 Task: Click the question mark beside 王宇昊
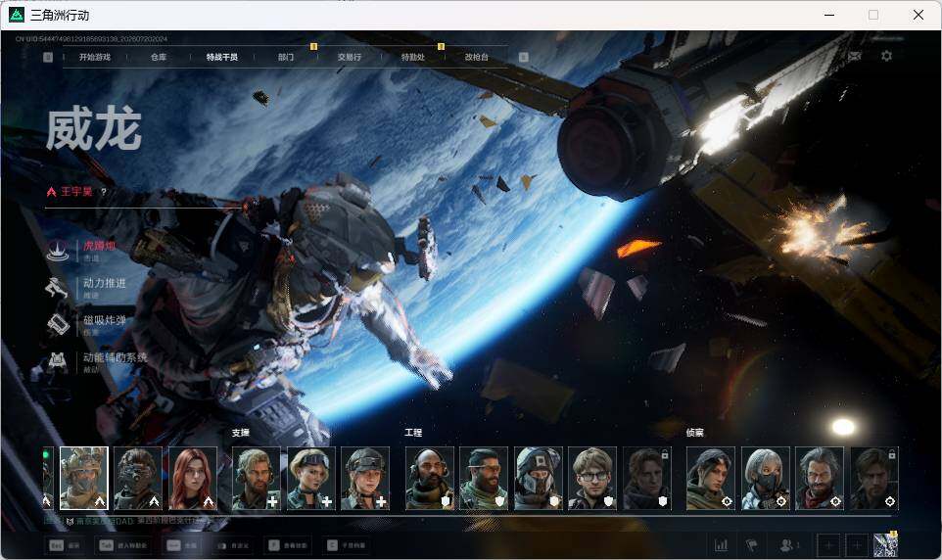104,192
